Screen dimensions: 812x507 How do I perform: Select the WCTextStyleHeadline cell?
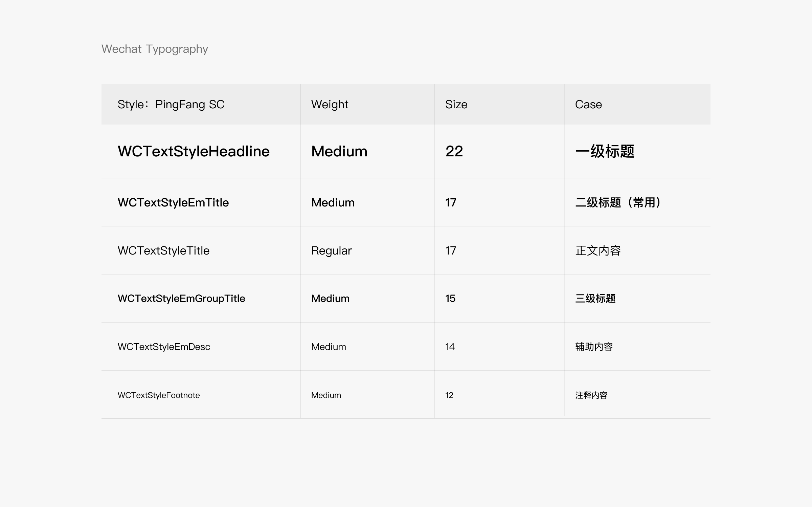(x=194, y=151)
